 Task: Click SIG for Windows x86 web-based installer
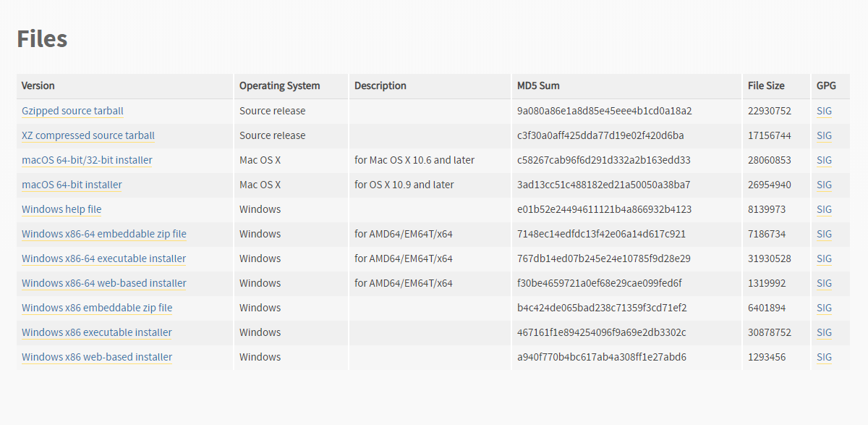pyautogui.click(x=824, y=357)
